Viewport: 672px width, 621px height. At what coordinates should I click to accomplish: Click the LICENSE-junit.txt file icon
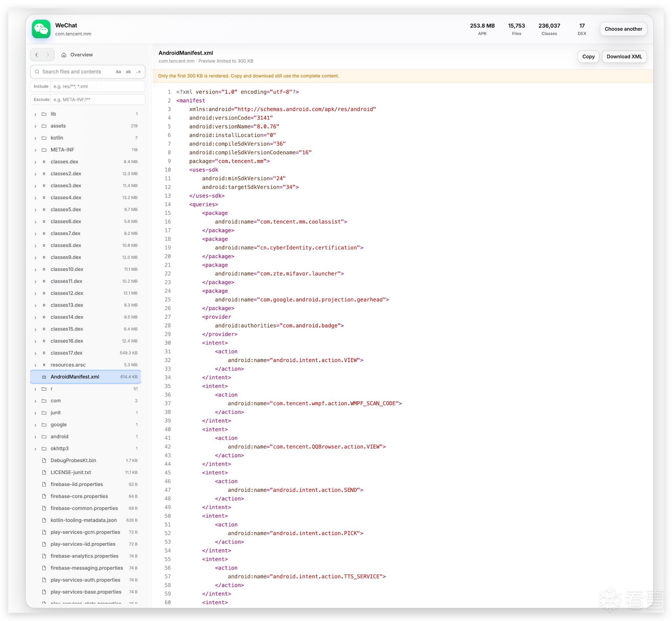[44, 472]
